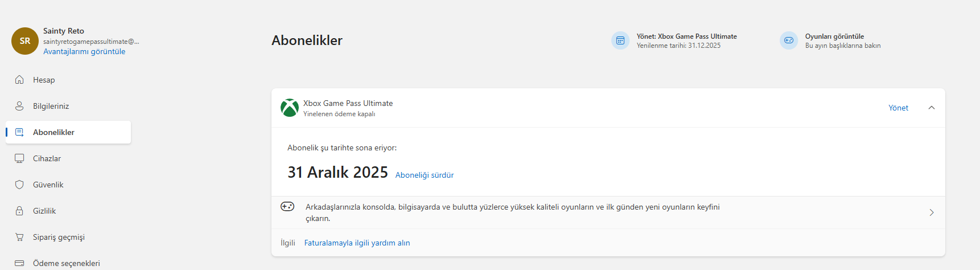Click the Hesap home icon
This screenshot has width=980, height=270.
coord(19,80)
